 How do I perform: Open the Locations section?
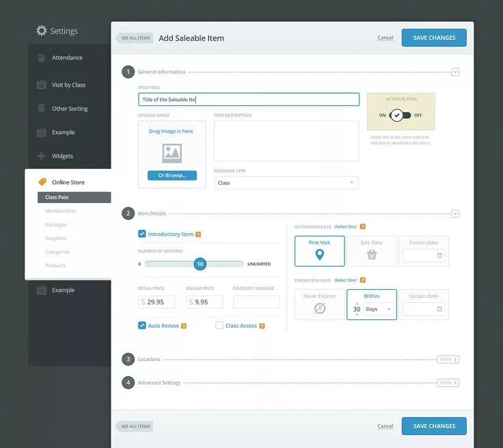pos(448,359)
